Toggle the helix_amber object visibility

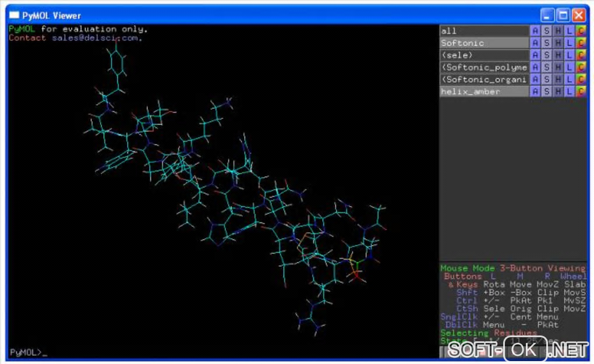click(484, 91)
